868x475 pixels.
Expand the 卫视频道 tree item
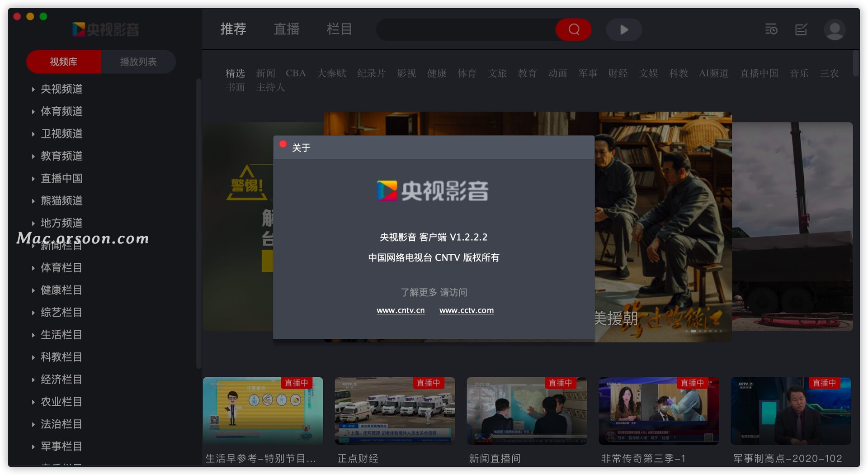click(x=33, y=134)
